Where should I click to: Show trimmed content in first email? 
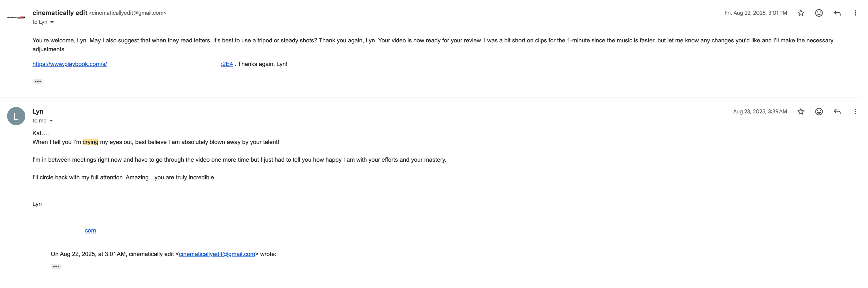click(x=38, y=81)
